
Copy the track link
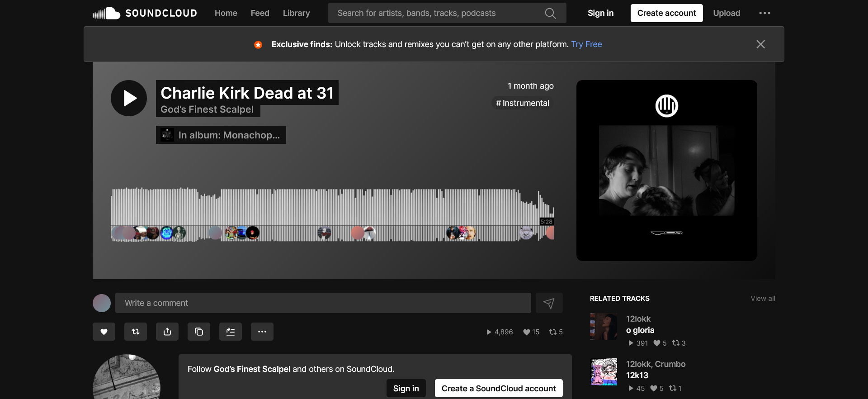pos(199,332)
